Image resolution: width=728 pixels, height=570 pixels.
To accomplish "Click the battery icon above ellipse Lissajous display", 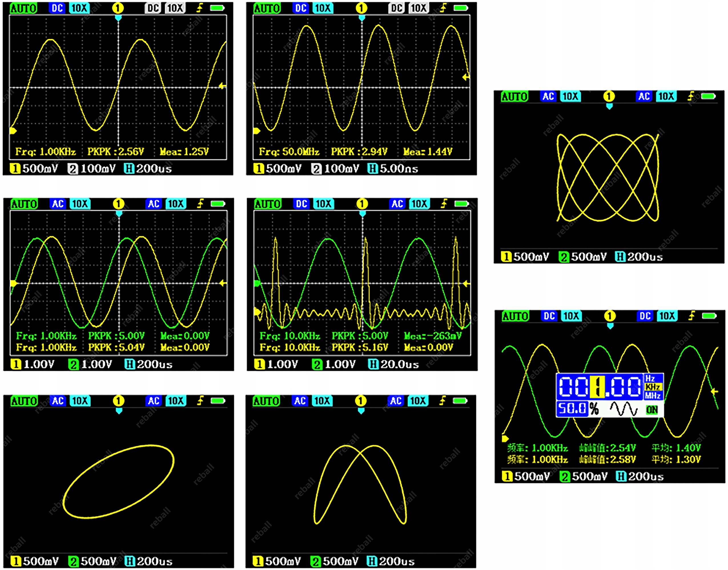I will tap(218, 400).
